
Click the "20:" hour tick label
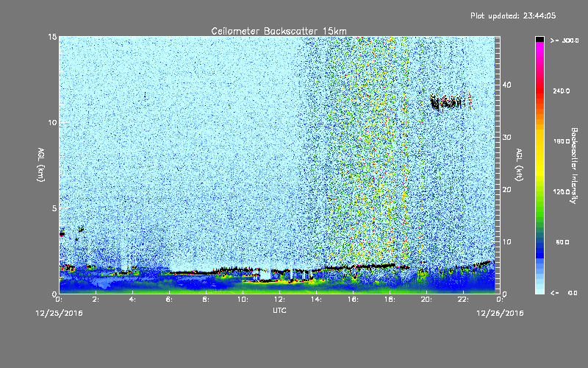[x=427, y=300]
